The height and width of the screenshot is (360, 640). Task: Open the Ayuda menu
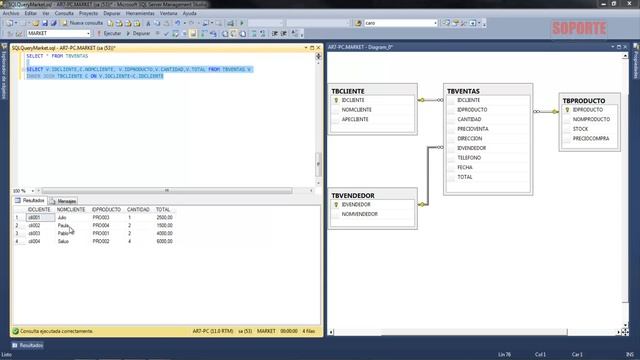click(x=189, y=13)
